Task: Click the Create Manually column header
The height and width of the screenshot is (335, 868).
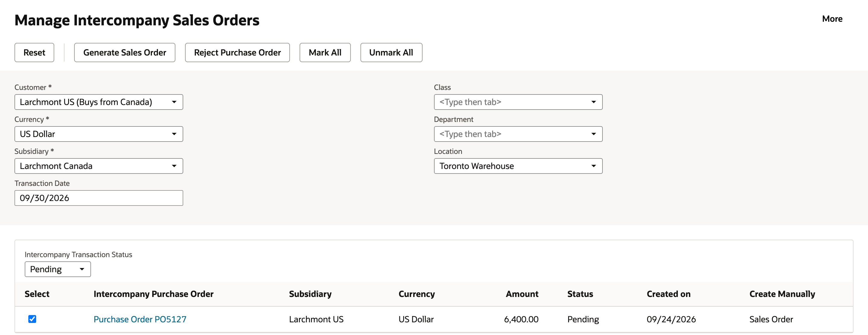Action: click(782, 294)
